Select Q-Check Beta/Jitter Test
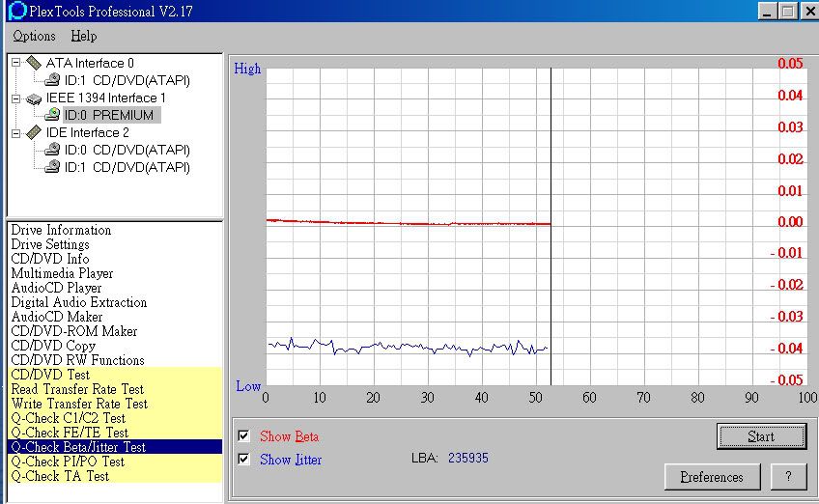Screen dimensions: 819x504 pyautogui.click(x=116, y=447)
